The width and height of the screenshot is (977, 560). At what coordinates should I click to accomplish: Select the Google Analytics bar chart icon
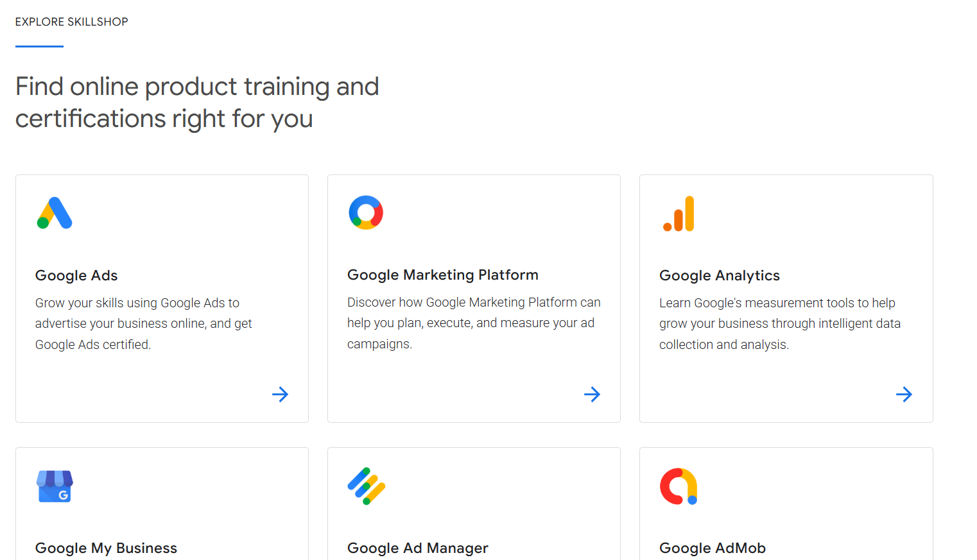tap(679, 214)
